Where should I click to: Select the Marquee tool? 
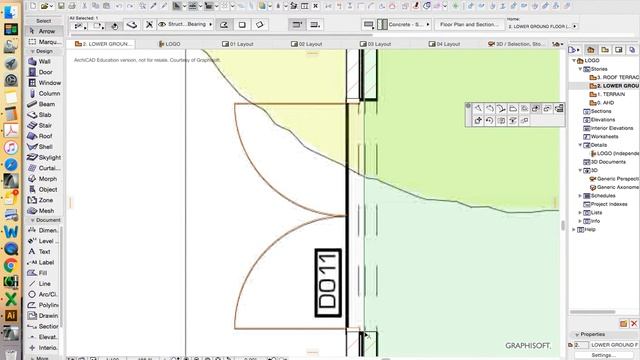point(44,42)
